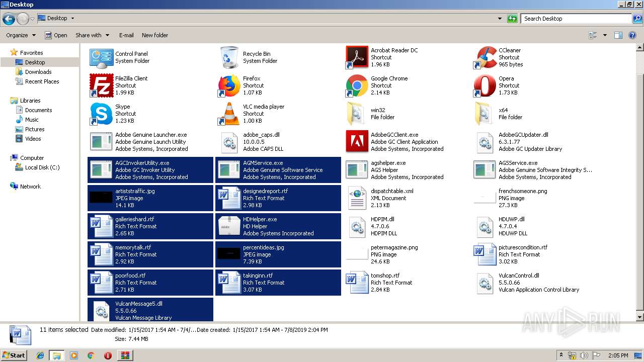Select the x64 folder icon
The height and width of the screenshot is (362, 644).
tap(485, 114)
